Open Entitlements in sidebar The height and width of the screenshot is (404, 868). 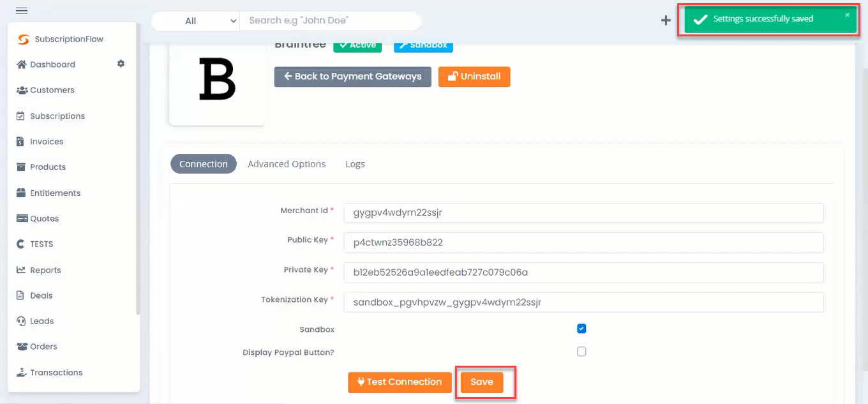click(56, 193)
